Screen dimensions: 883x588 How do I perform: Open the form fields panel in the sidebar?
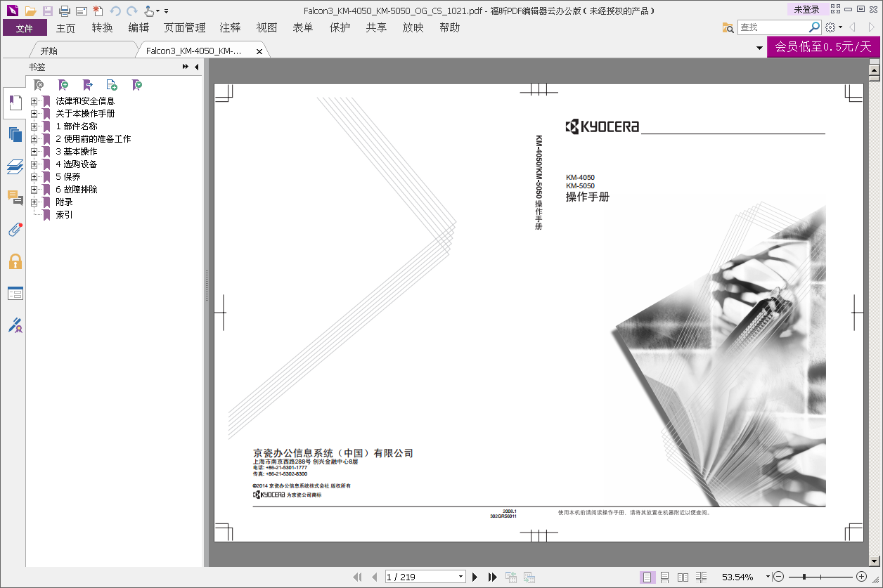tap(15, 293)
